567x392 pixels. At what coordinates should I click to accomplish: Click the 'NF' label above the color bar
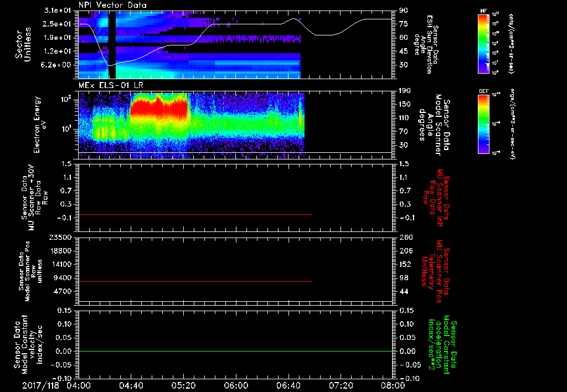pos(483,11)
